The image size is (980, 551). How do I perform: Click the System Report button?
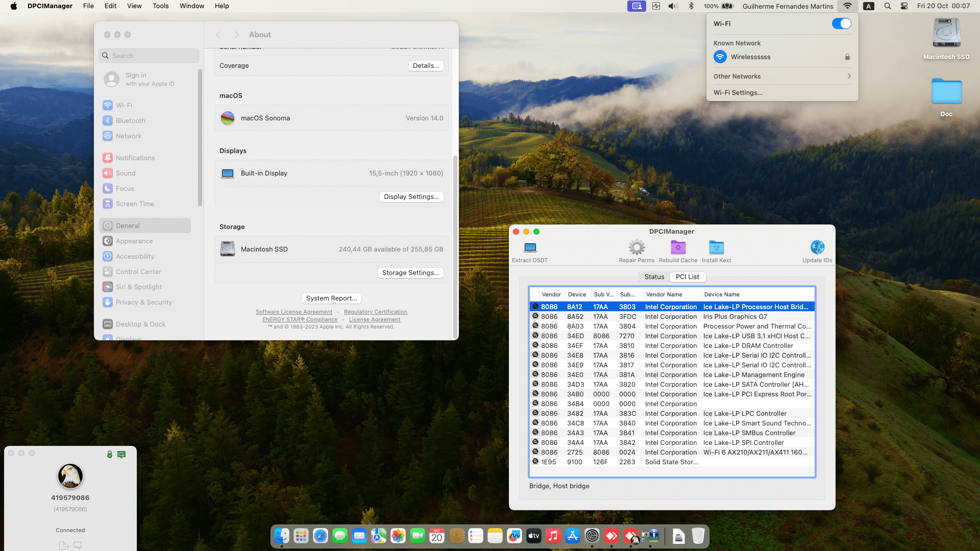331,298
